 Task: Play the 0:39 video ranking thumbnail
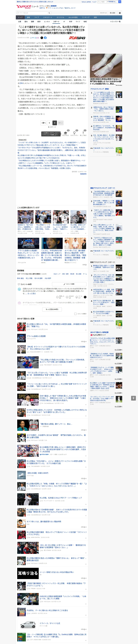119,268
